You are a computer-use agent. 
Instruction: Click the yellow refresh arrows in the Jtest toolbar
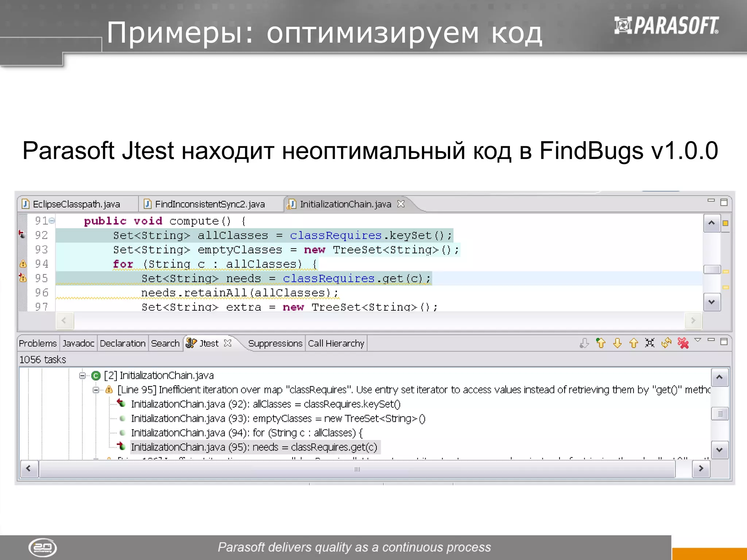pyautogui.click(x=666, y=343)
